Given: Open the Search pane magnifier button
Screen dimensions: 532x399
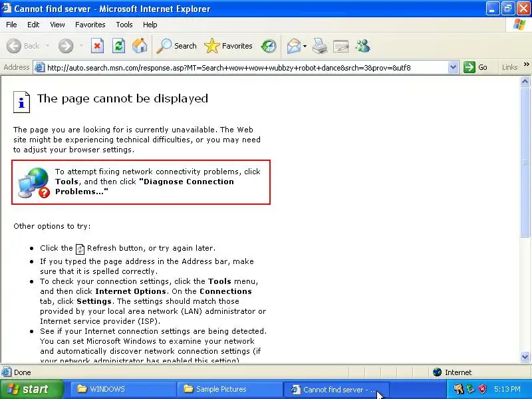Looking at the screenshot, I should pyautogui.click(x=176, y=46).
